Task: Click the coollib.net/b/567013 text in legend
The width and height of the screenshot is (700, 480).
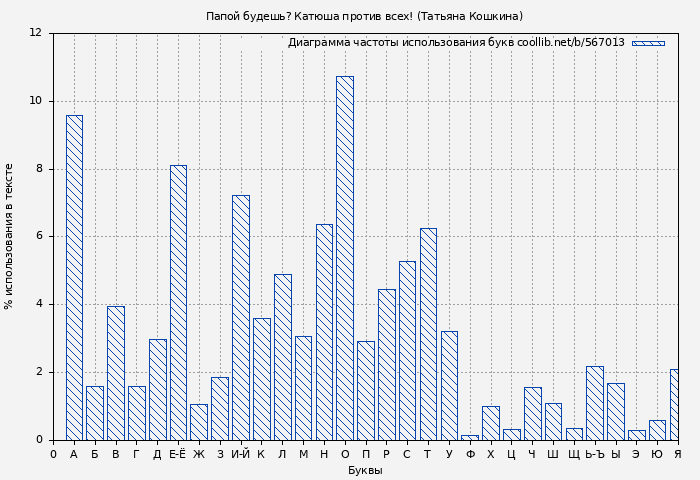Action: [570, 43]
